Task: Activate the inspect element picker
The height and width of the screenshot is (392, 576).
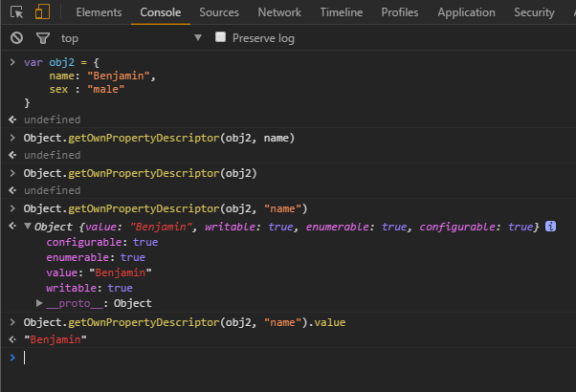Action: [x=17, y=12]
